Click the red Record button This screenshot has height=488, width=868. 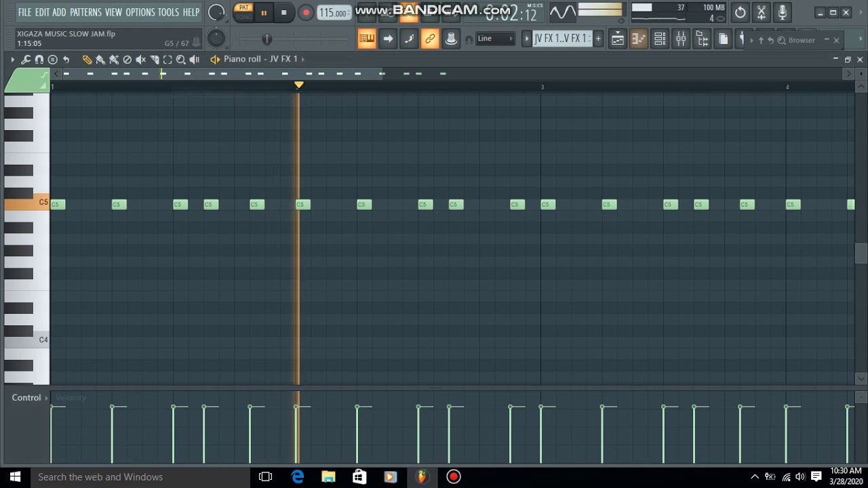[x=306, y=12]
